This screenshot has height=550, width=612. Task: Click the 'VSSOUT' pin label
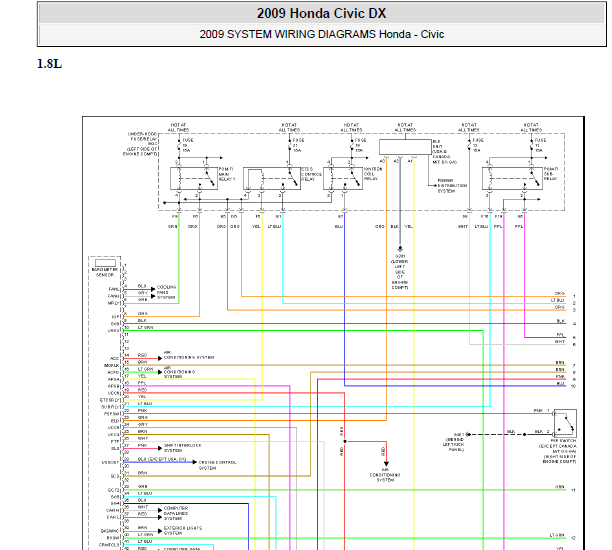110,463
